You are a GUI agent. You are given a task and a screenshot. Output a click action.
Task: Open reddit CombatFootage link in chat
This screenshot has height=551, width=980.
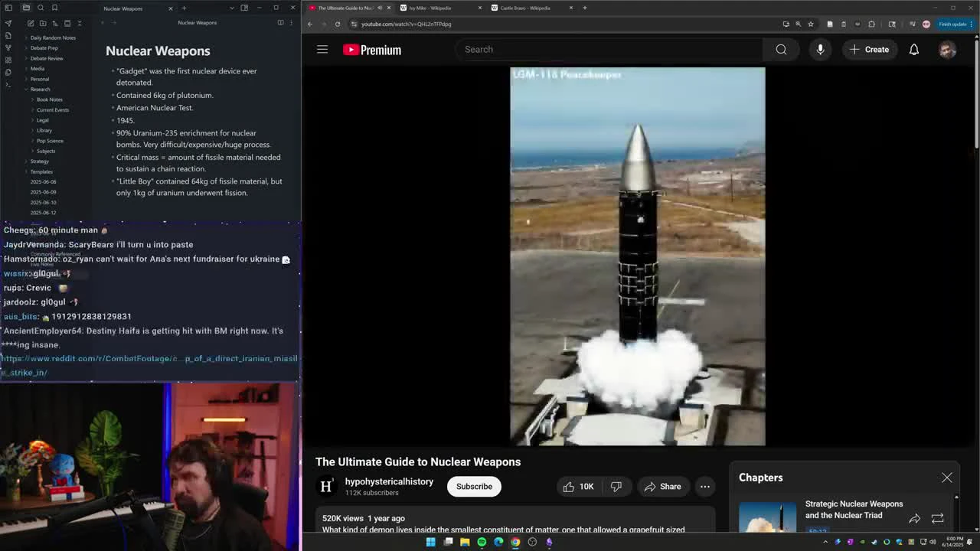point(149,365)
